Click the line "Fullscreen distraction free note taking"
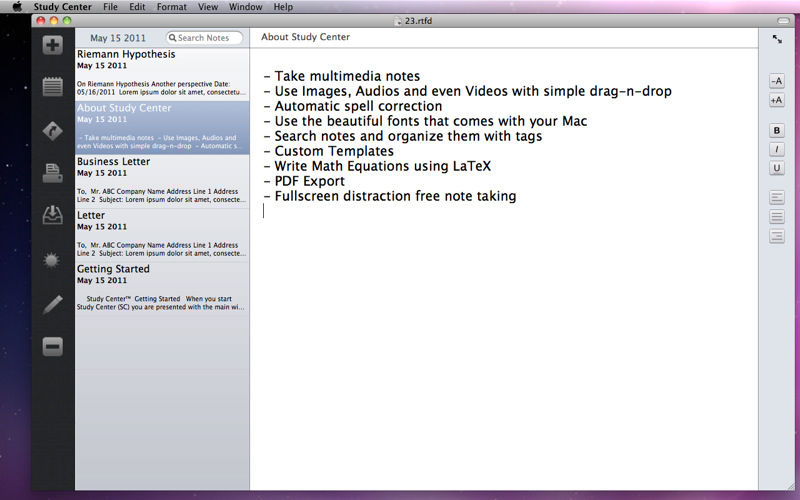The height and width of the screenshot is (500, 800). click(390, 196)
